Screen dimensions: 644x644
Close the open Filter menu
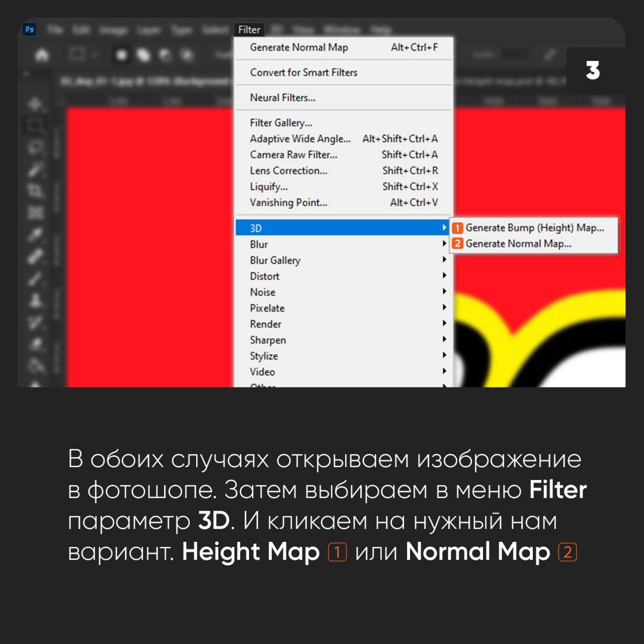pos(249,30)
